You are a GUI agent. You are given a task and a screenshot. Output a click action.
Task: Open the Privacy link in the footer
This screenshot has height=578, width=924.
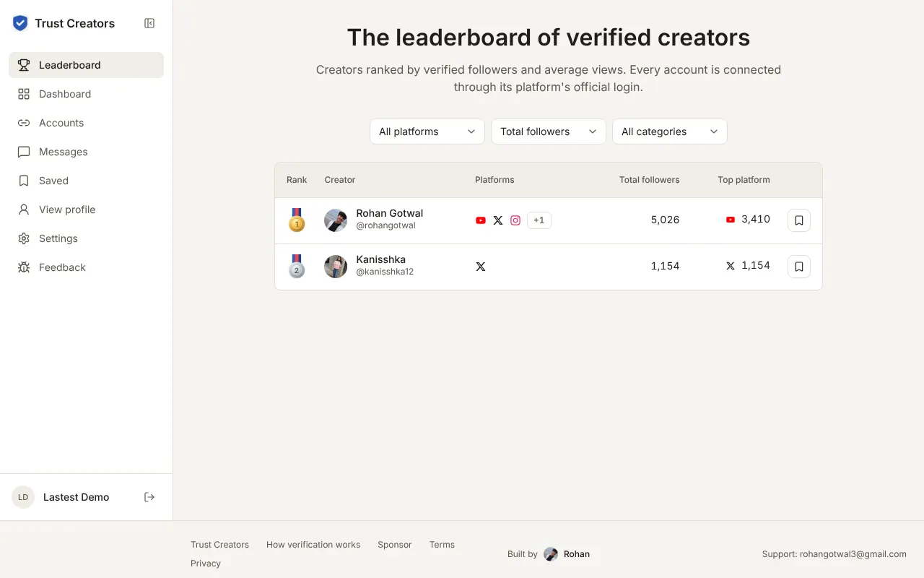click(206, 564)
